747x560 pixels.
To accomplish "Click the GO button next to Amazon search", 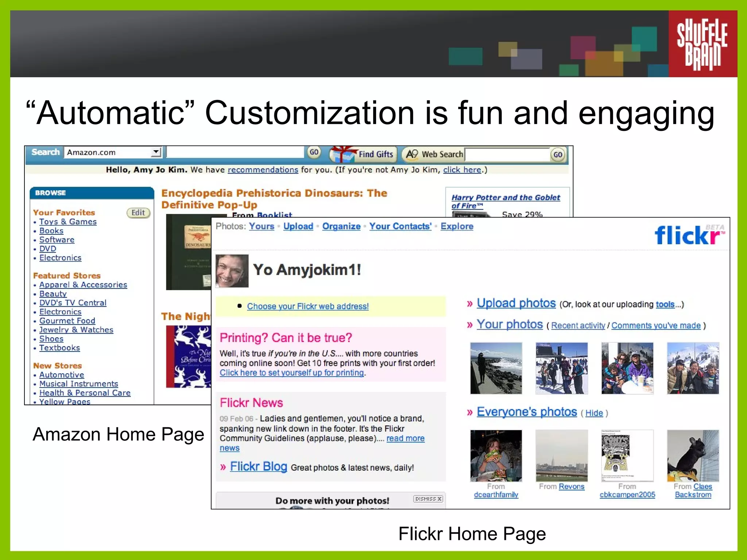I will (314, 152).
